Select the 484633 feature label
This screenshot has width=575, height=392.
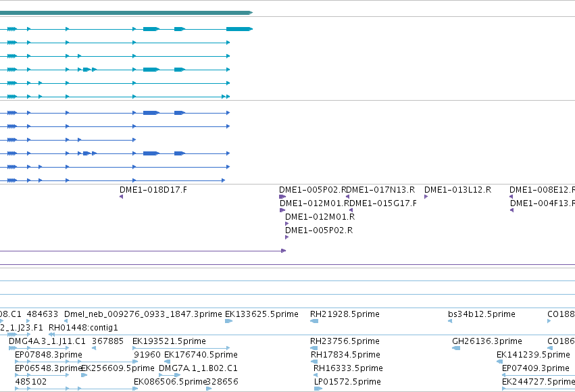[x=42, y=314]
